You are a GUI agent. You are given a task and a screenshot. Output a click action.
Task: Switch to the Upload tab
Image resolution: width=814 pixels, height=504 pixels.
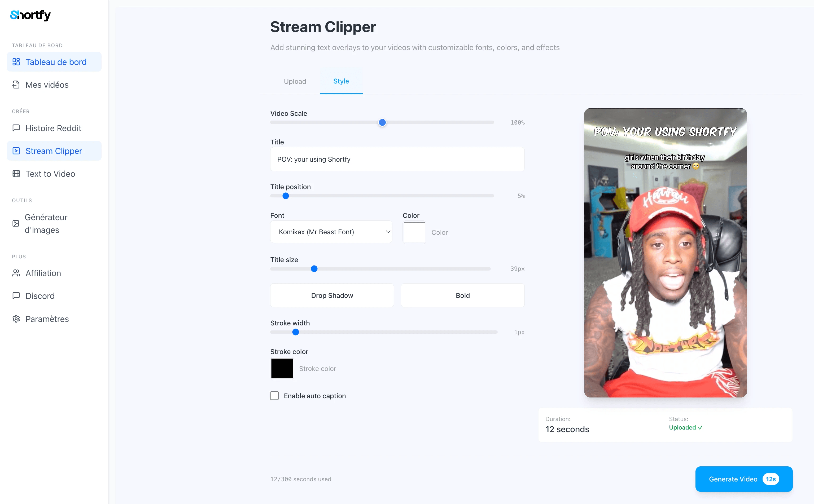pyautogui.click(x=295, y=81)
